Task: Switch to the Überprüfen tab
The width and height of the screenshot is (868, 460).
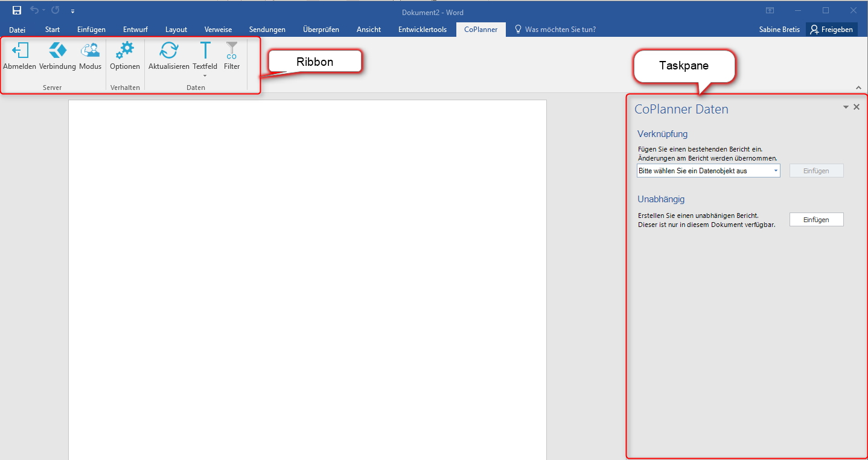Action: coord(321,29)
